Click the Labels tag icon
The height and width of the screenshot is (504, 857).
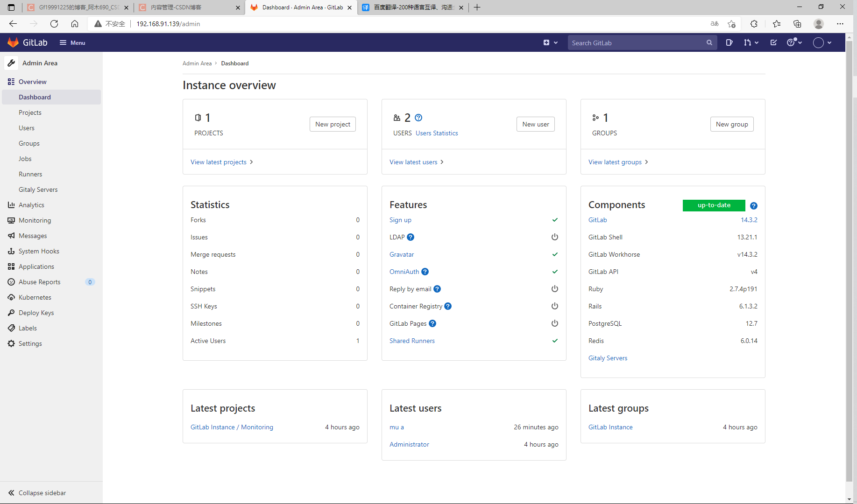coord(11,328)
